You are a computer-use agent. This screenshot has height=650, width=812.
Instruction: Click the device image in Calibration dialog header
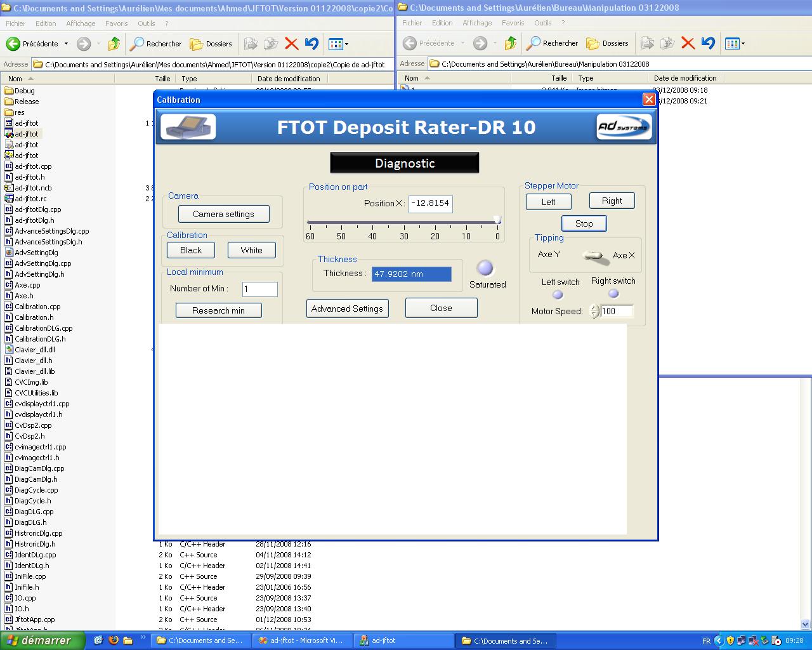tap(188, 127)
